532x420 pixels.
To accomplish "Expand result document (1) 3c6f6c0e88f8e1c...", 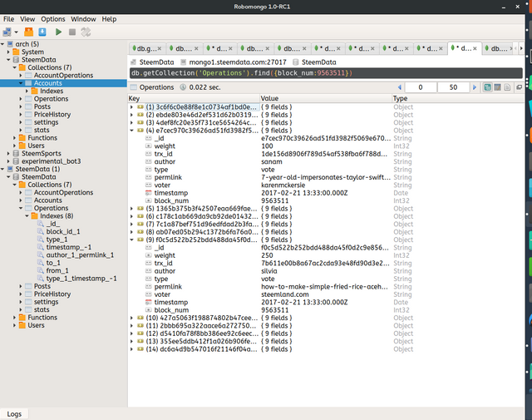I will click(131, 107).
